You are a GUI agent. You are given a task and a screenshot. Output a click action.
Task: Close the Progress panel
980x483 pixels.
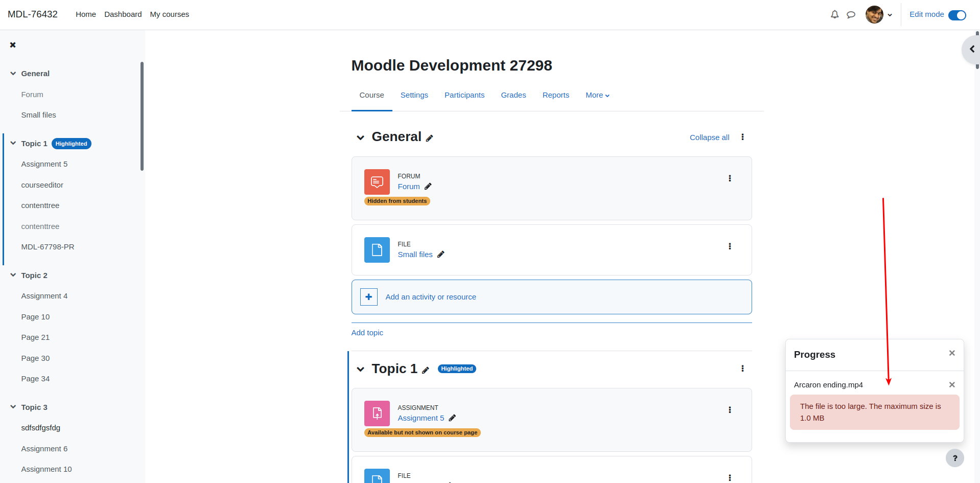pos(952,353)
